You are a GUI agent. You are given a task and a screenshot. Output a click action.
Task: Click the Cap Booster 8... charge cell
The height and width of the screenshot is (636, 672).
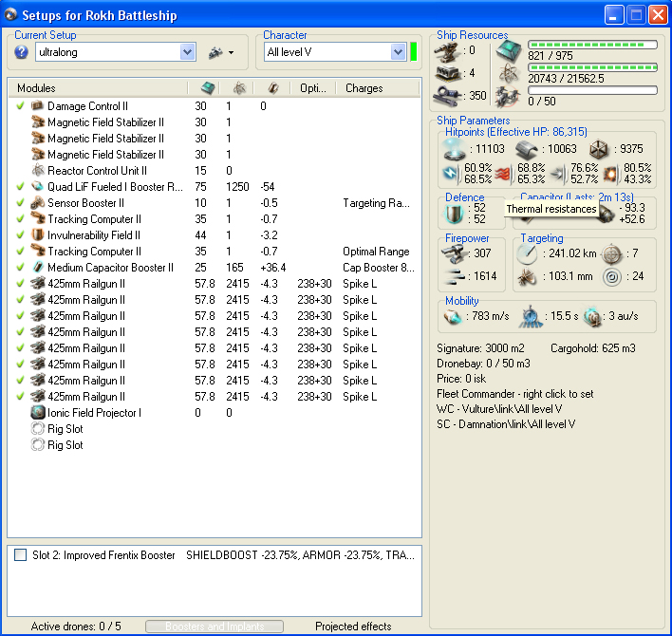click(x=379, y=267)
